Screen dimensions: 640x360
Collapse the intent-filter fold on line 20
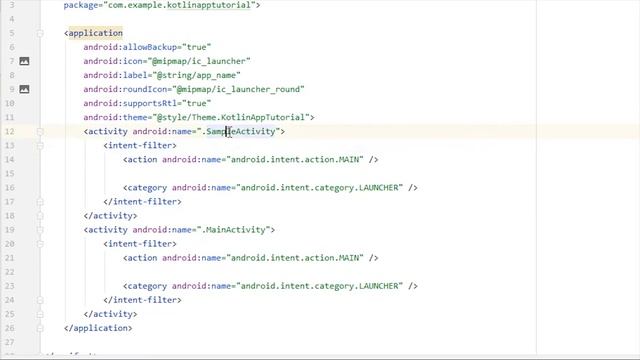coord(40,244)
